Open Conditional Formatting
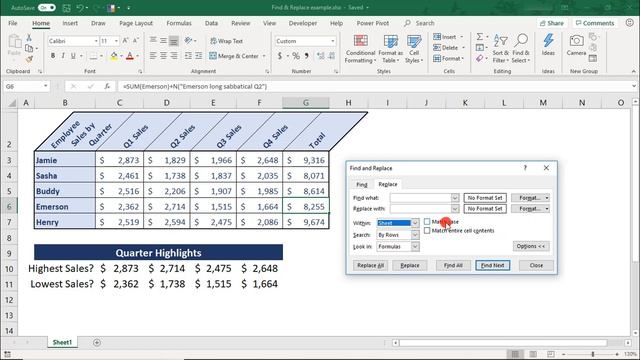This screenshot has width=640, height=360. tap(360, 49)
